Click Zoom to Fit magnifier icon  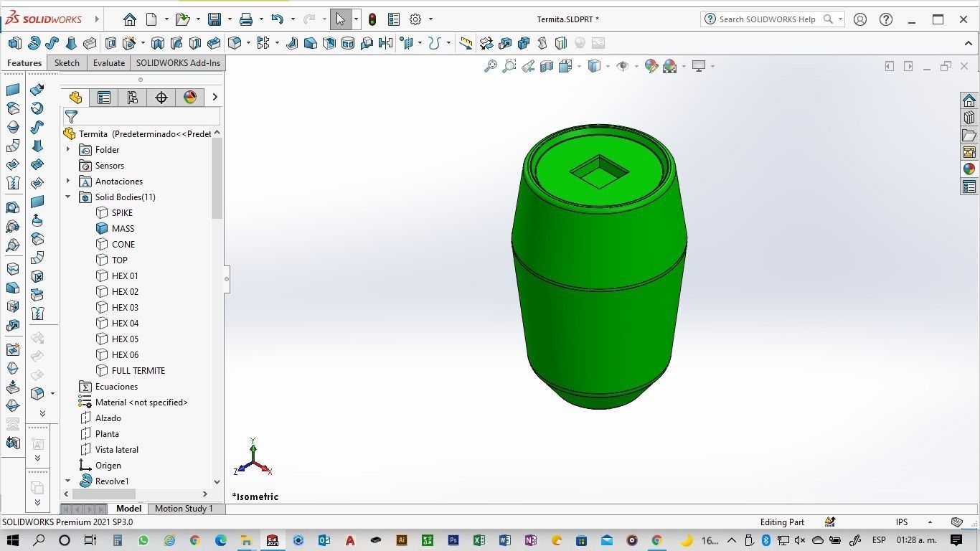[x=491, y=66]
